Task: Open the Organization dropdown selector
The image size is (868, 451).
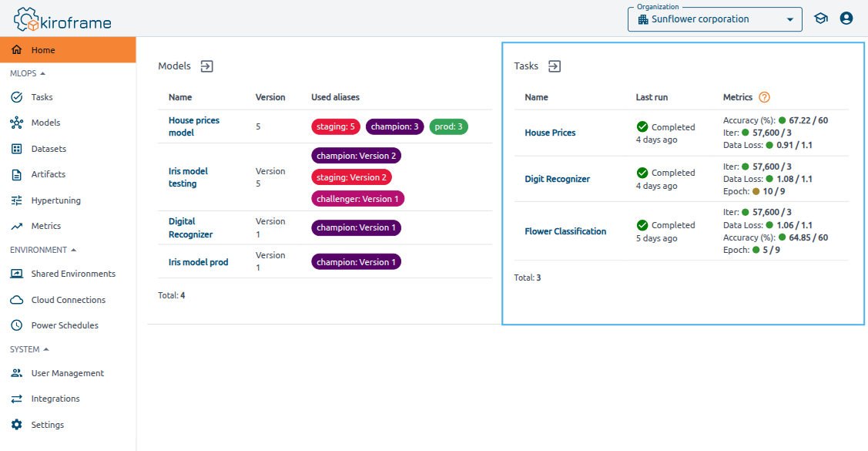Action: (x=715, y=19)
